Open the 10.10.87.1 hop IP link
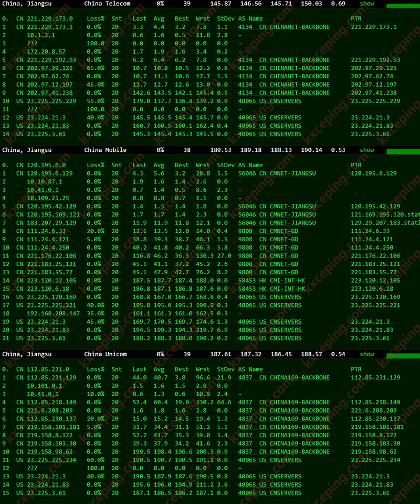Image resolution: width=420 pixels, height=504 pixels. tap(44, 182)
